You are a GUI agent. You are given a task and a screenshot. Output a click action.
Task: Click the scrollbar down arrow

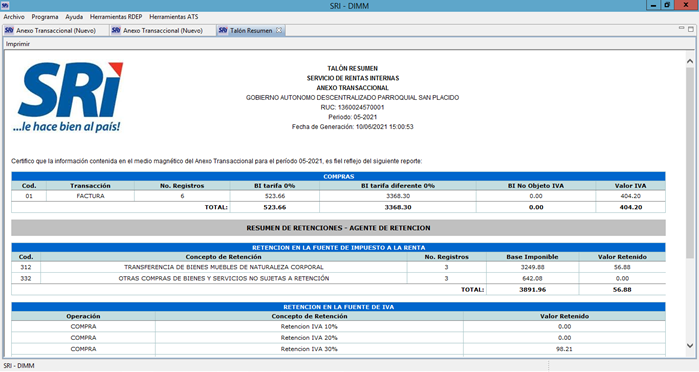[690, 346]
